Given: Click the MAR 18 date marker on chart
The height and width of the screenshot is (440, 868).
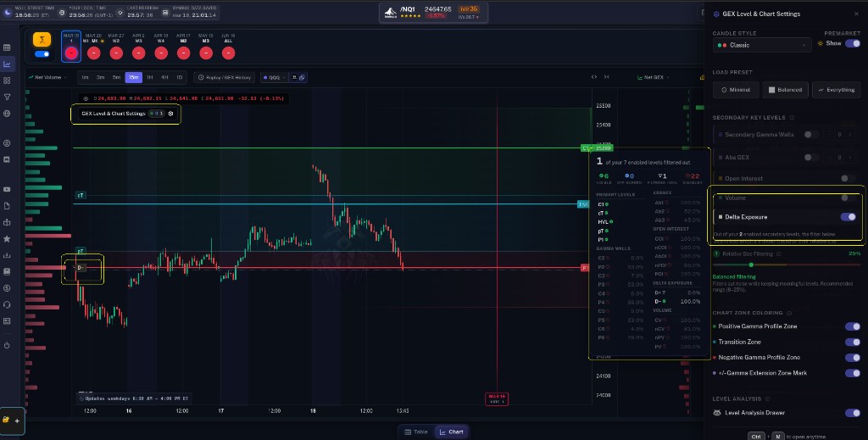Looking at the screenshot, I should [x=497, y=398].
